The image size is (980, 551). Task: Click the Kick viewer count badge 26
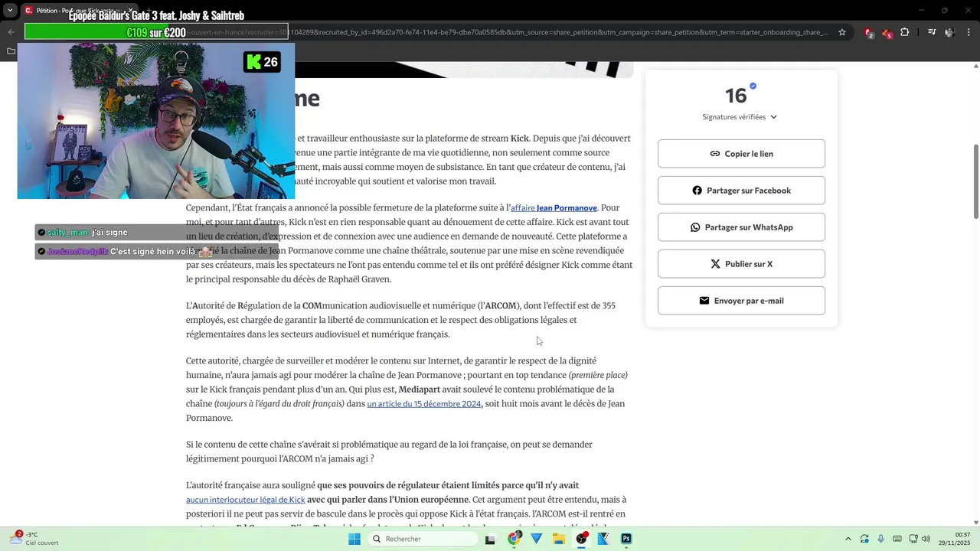coord(262,62)
